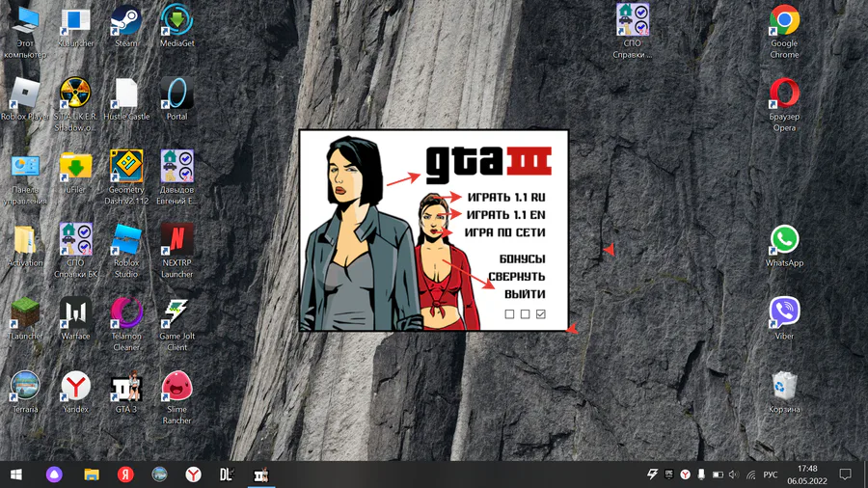Screen dimensions: 868x488
Task: Launch S.T.A.L.K.E.R. Shadow of Chernobyl shortcut
Action: (76, 104)
